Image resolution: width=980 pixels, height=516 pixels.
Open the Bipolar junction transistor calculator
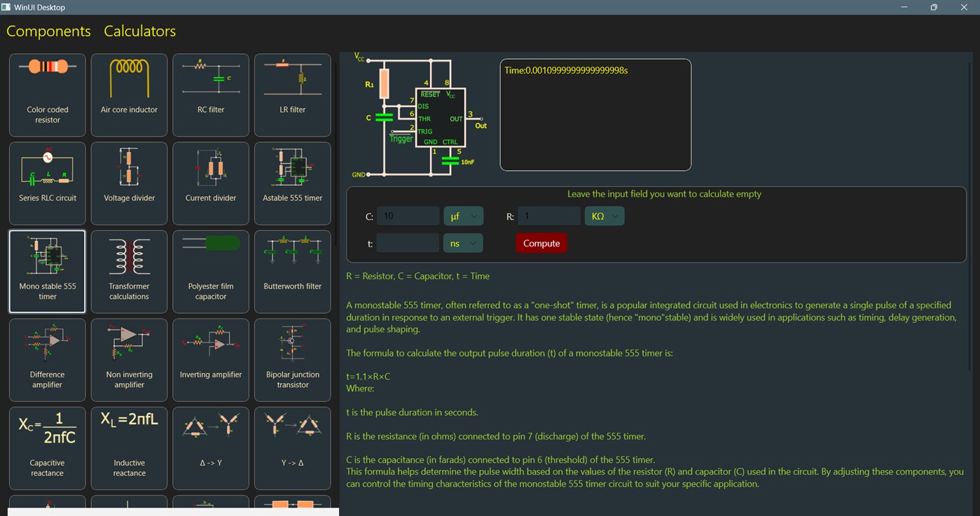point(292,359)
